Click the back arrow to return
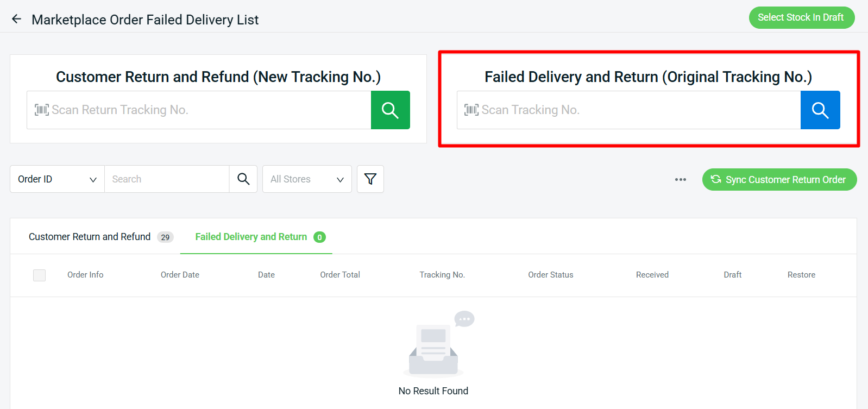Screen dimensions: 868x409 click(x=16, y=18)
